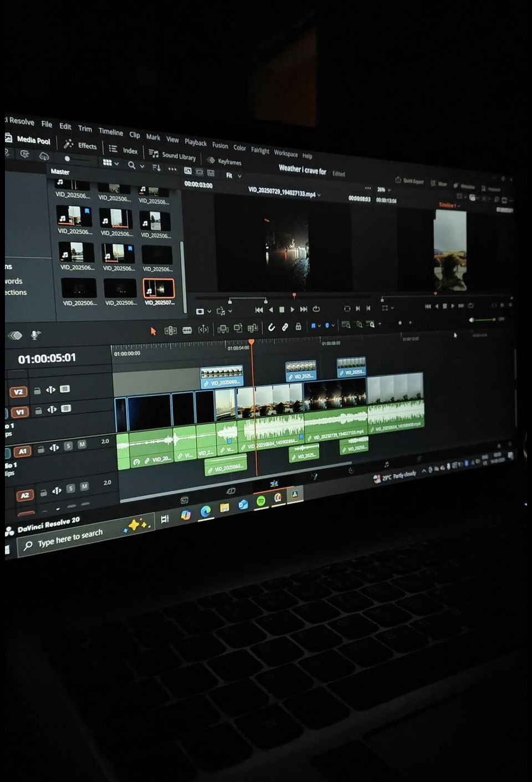Image resolution: width=532 pixels, height=782 pixels.
Task: Click the voiceover microphone icon above the timecode
Action: (x=35, y=334)
